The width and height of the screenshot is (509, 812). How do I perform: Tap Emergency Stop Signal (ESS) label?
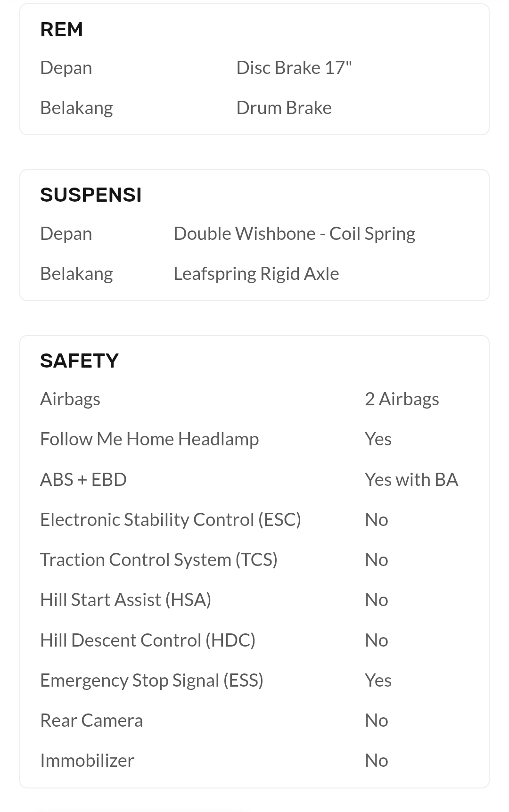pyautogui.click(x=151, y=681)
